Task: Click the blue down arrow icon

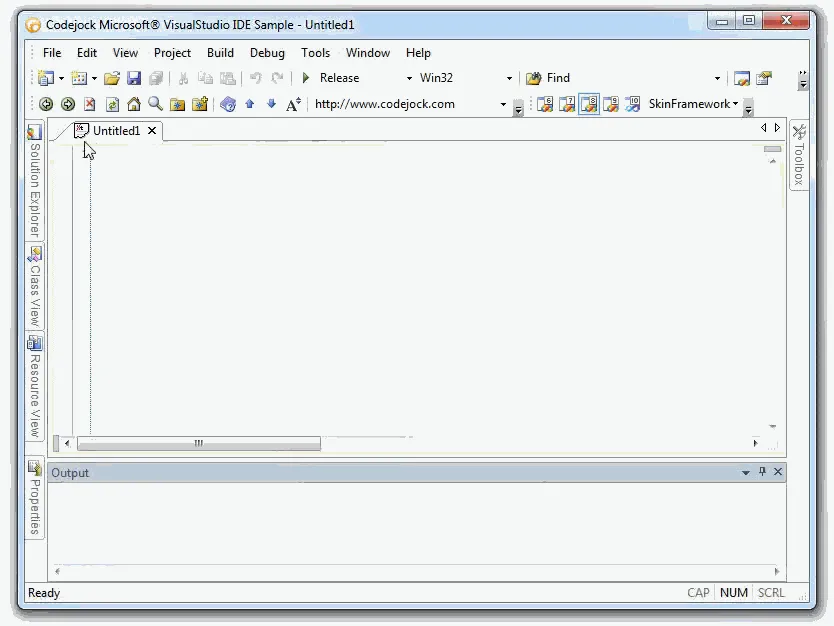Action: coord(271,104)
